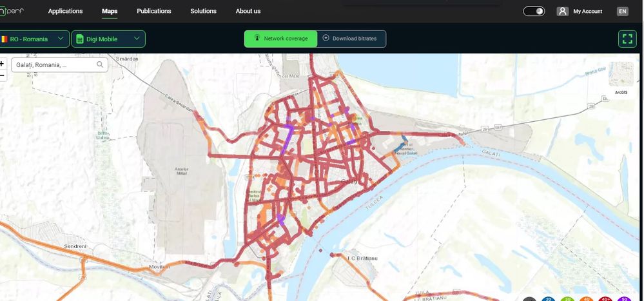Viewport: 644px width, 301px height.
Task: Open the My Account user icon
Action: coord(562,11)
